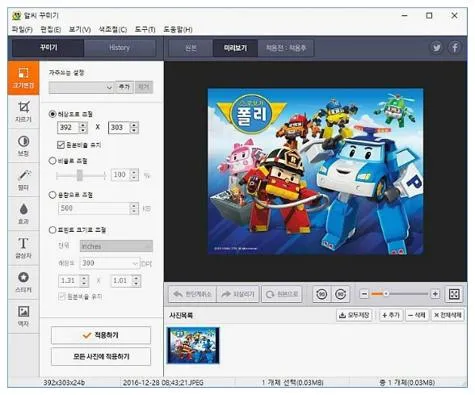This screenshot has width=475, height=395.
Task: Switch to the before/after comparison tab
Action: pyautogui.click(x=286, y=48)
